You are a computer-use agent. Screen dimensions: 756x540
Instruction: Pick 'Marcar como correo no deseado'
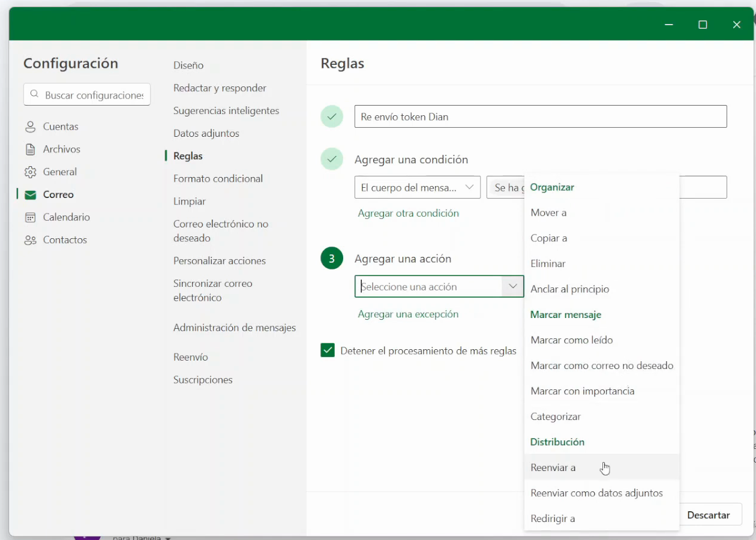point(602,365)
